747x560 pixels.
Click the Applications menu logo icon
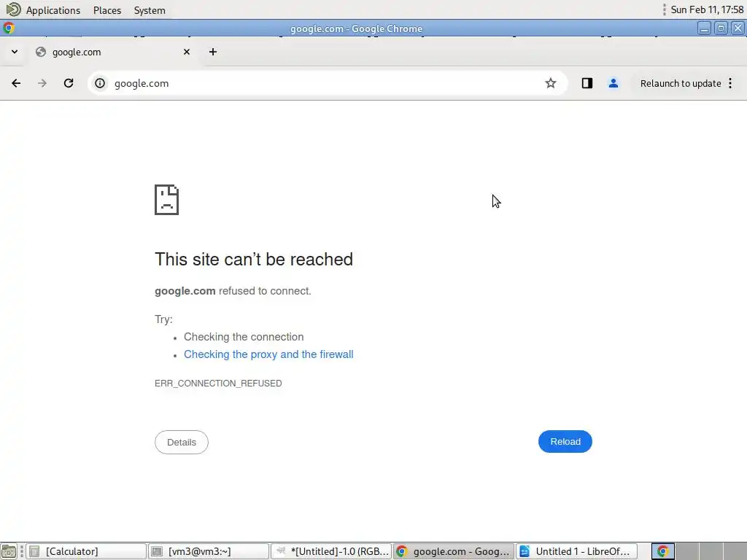tap(13, 9)
